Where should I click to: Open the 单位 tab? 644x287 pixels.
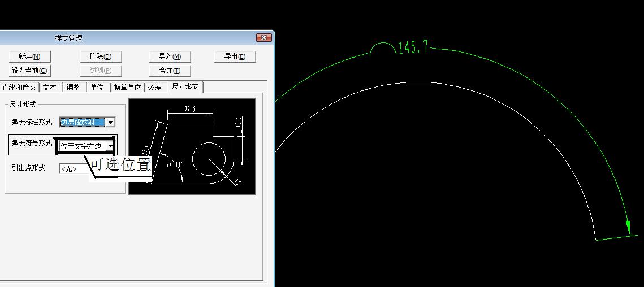(x=97, y=87)
